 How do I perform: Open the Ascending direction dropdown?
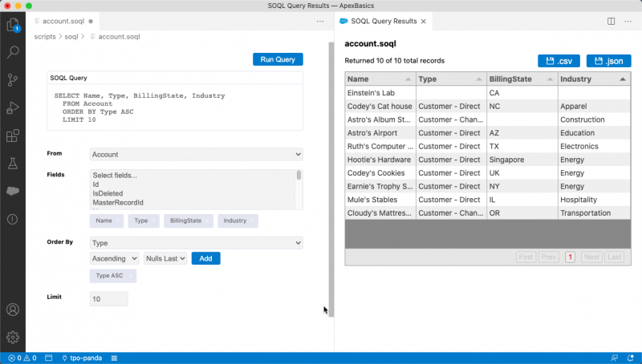coord(115,258)
